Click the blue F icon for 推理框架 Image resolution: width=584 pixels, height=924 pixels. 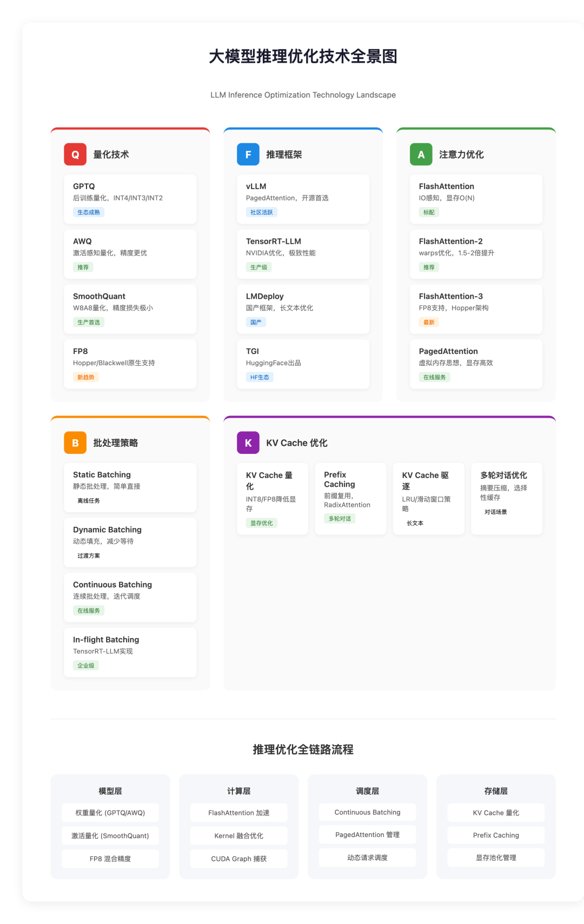[x=248, y=155]
